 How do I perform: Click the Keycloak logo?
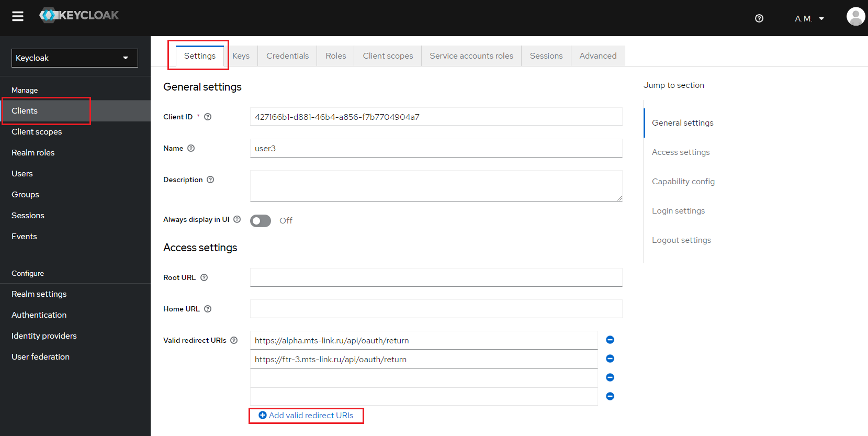click(79, 15)
